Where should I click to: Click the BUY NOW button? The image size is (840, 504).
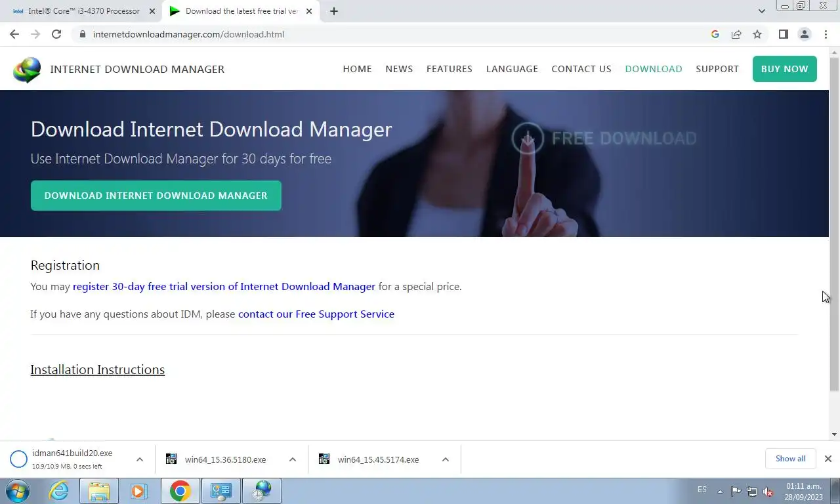785,69
